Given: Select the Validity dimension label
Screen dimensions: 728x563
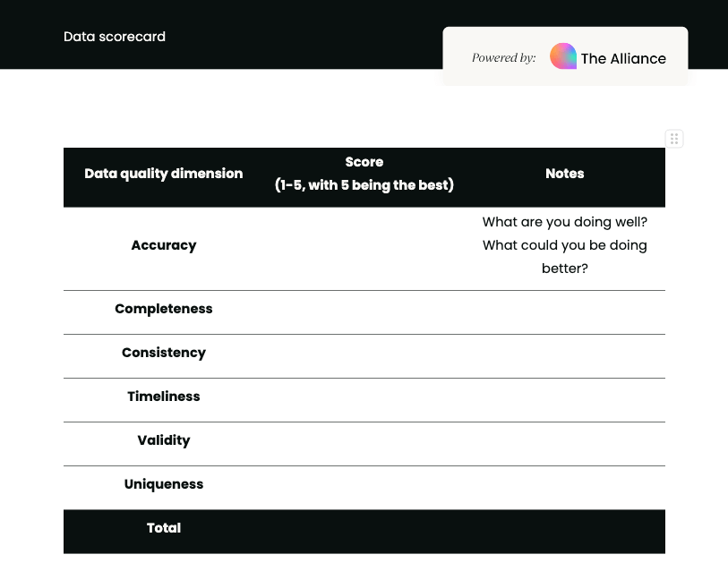Looking at the screenshot, I should [163, 440].
